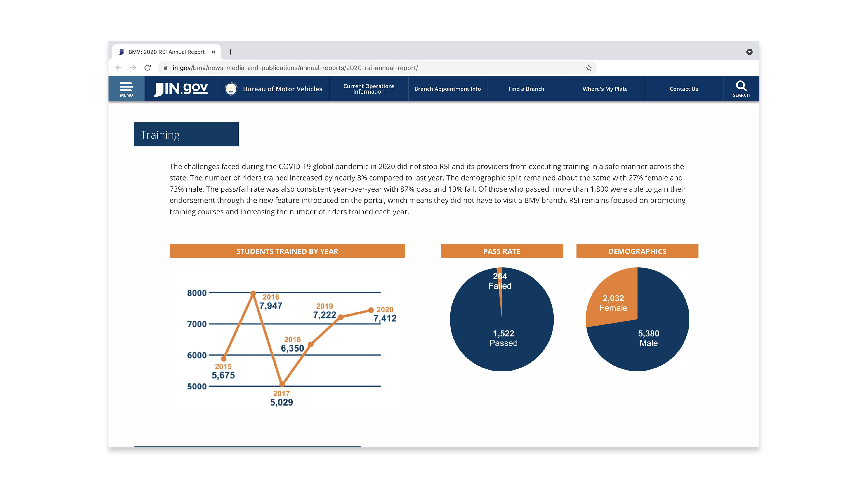Screen dimensions: 868x488
Task: Click the 8000 axis label
Action: [197, 293]
